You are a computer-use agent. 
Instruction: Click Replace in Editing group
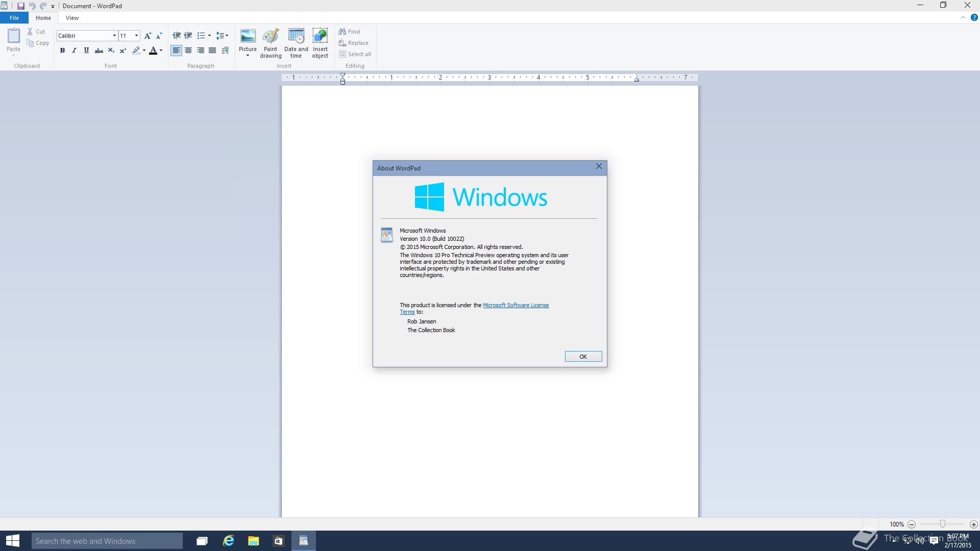[353, 43]
